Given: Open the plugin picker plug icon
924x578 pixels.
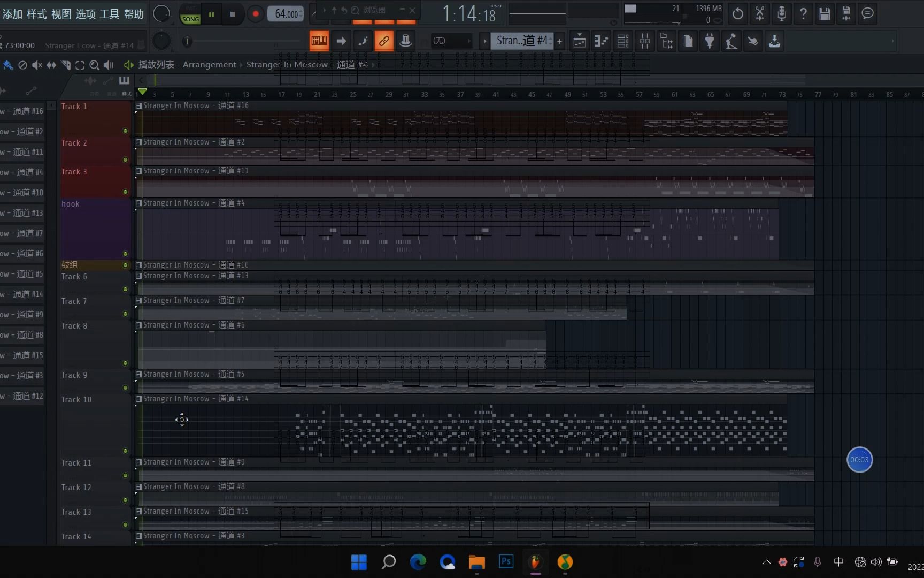Looking at the screenshot, I should click(x=710, y=41).
